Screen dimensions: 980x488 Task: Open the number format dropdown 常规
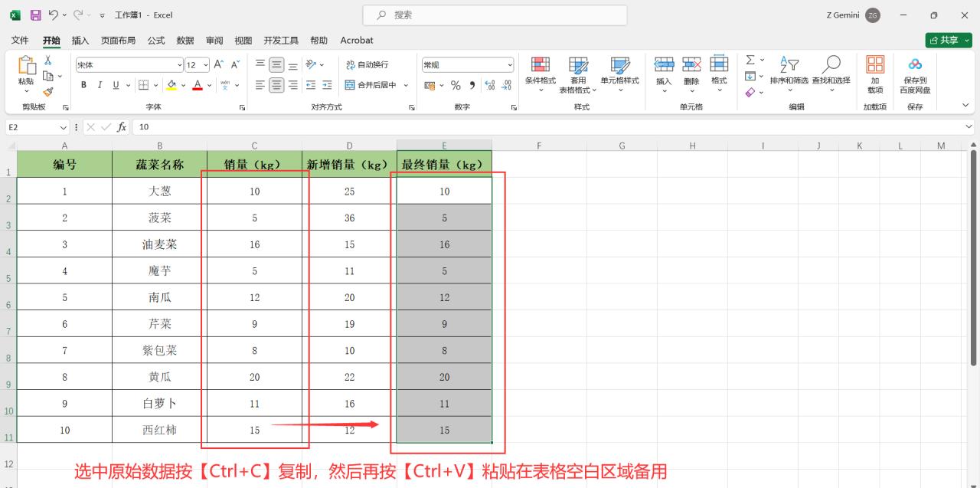[510, 65]
